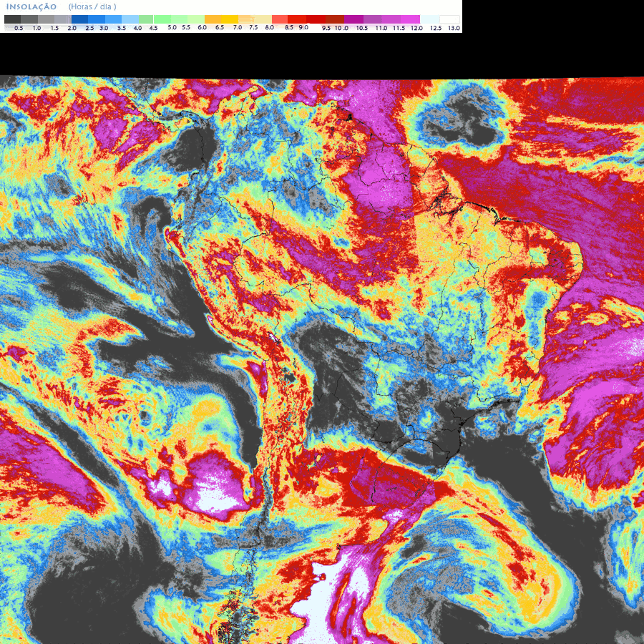
Task: Click the '2.0' legend value
Action: (x=72, y=28)
